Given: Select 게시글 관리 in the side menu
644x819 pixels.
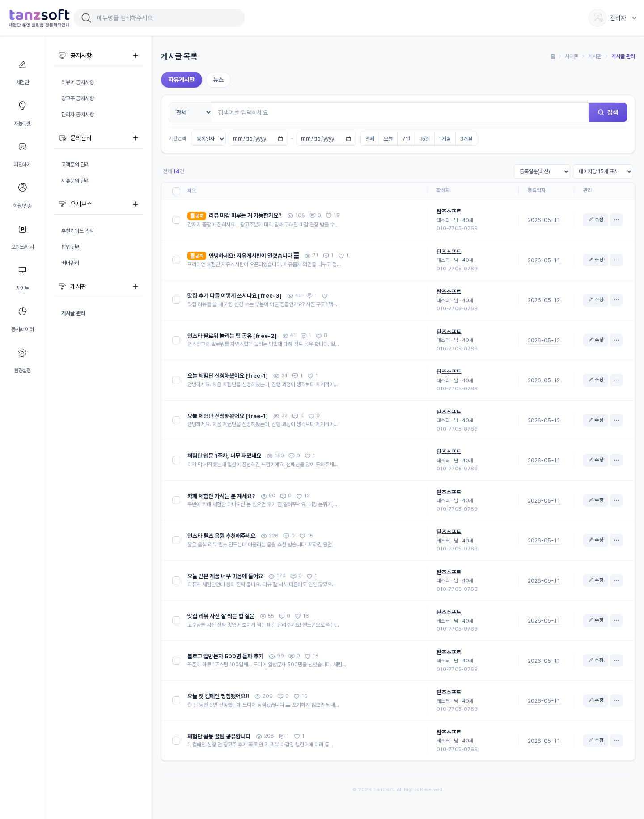Looking at the screenshot, I should (73, 313).
